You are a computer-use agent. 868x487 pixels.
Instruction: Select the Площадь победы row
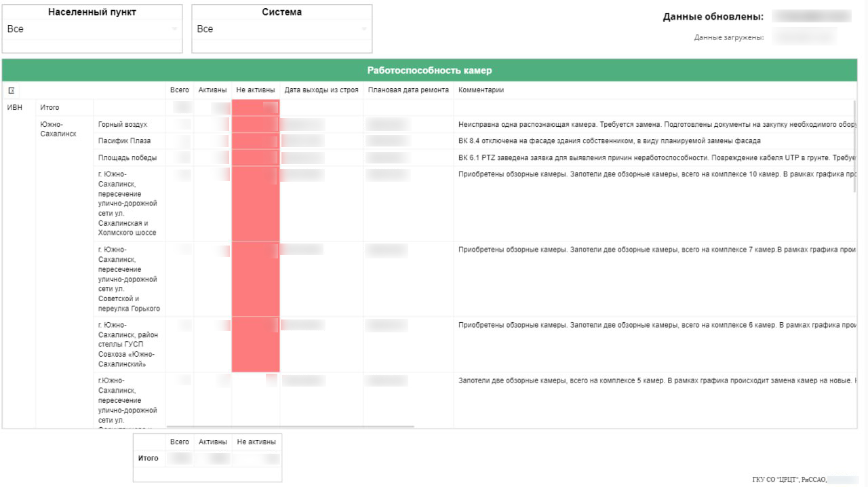[x=127, y=158]
